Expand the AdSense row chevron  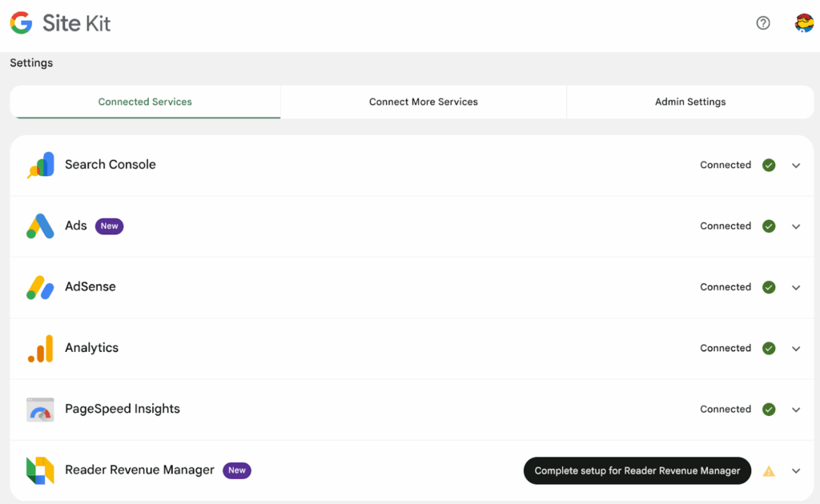tap(796, 288)
